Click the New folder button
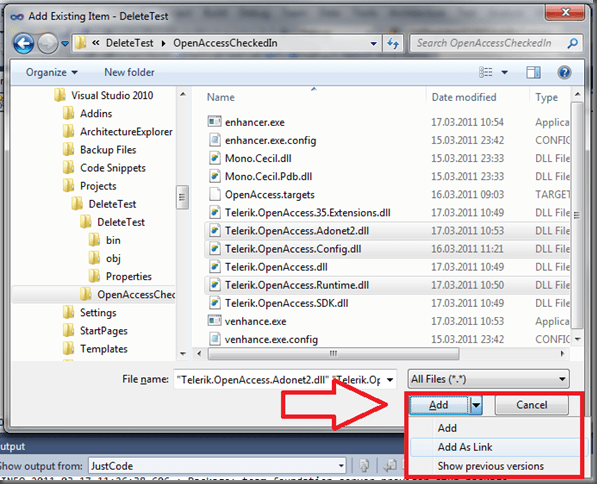The width and height of the screenshot is (597, 484). (x=129, y=72)
